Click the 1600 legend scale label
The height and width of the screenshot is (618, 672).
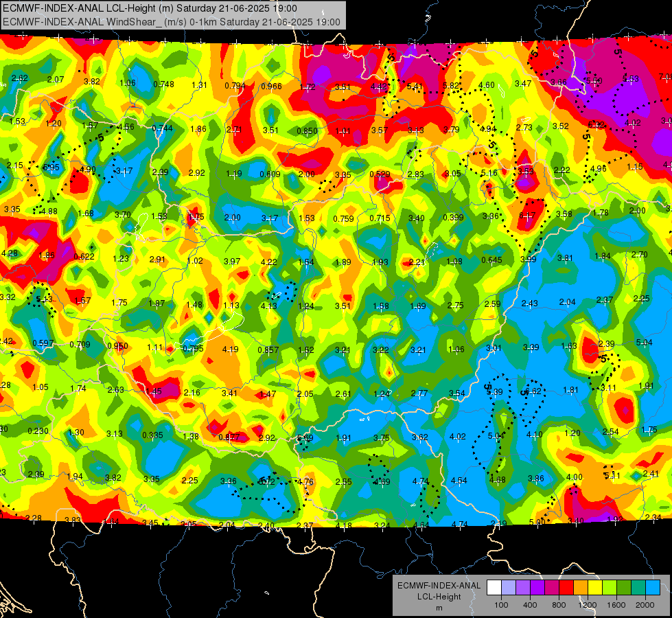tap(616, 605)
